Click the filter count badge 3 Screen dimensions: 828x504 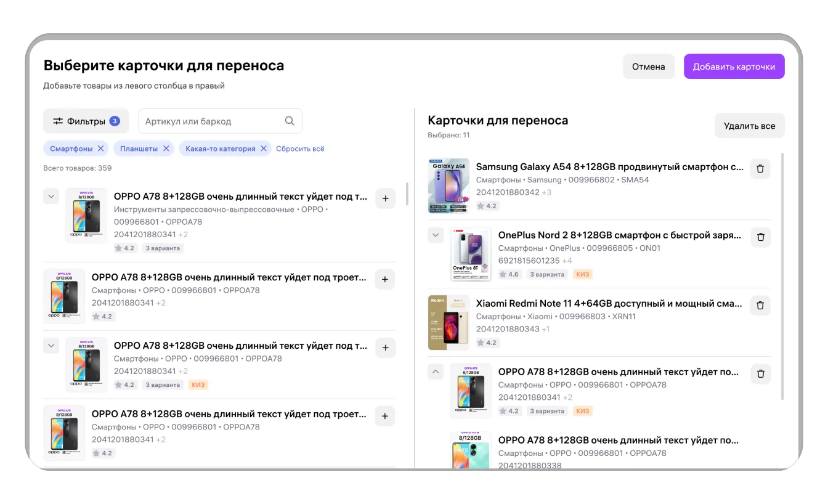click(115, 121)
